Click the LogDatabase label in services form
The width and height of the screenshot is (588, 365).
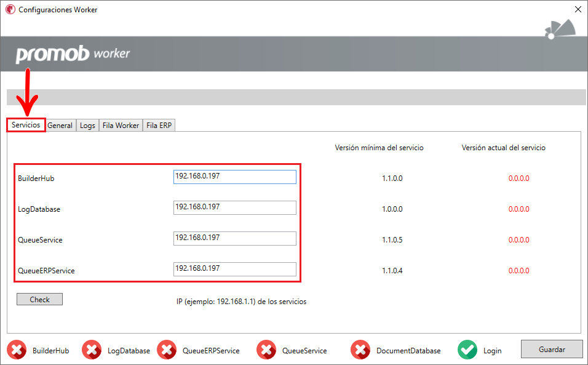click(x=39, y=209)
